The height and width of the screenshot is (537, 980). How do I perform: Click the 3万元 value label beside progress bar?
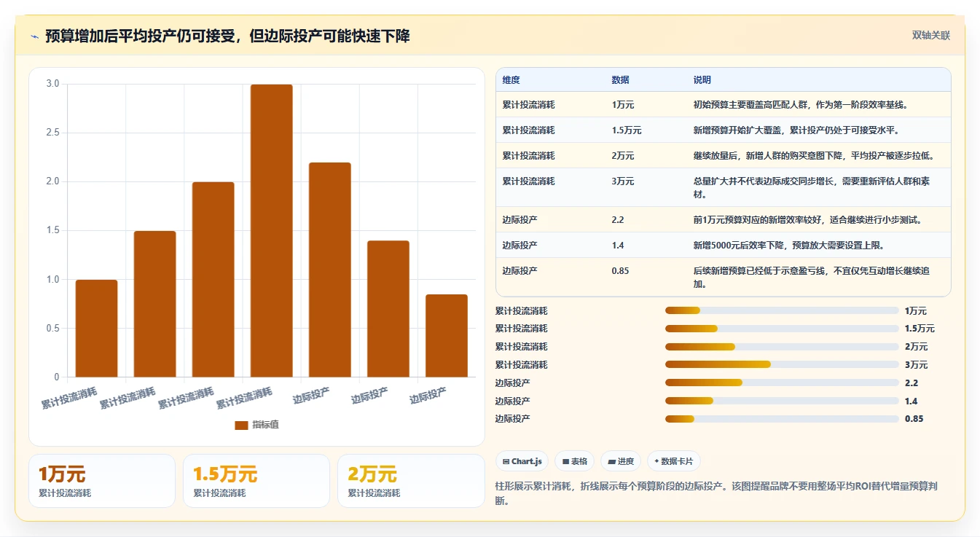click(x=916, y=364)
